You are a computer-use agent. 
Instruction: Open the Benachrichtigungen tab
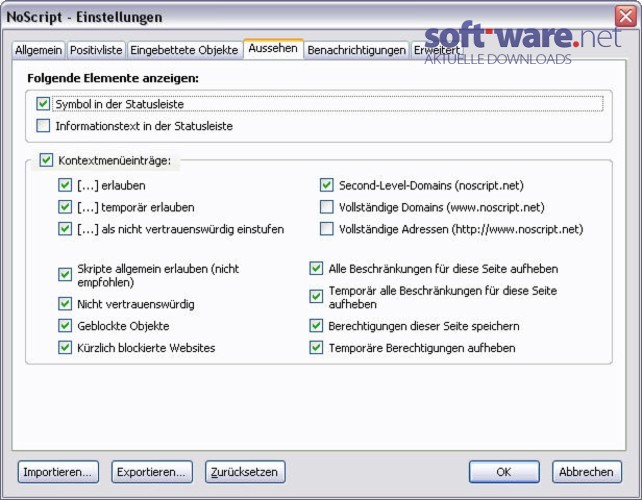357,50
